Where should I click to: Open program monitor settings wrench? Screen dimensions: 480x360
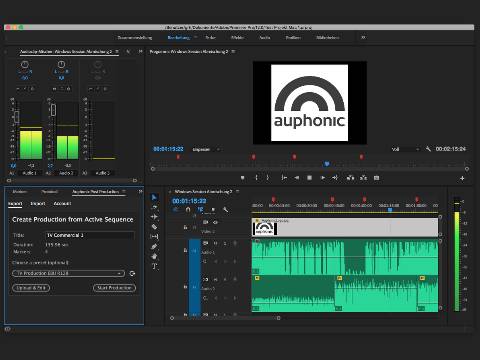(428, 149)
